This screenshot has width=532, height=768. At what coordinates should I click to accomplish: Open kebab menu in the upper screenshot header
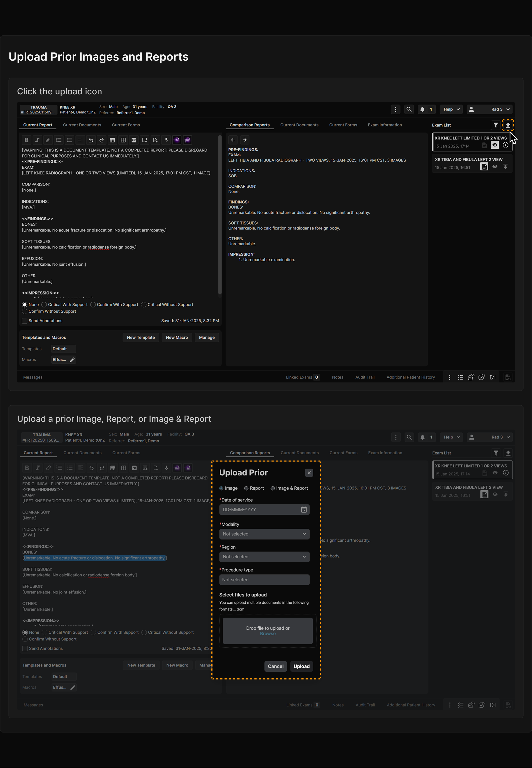click(396, 109)
